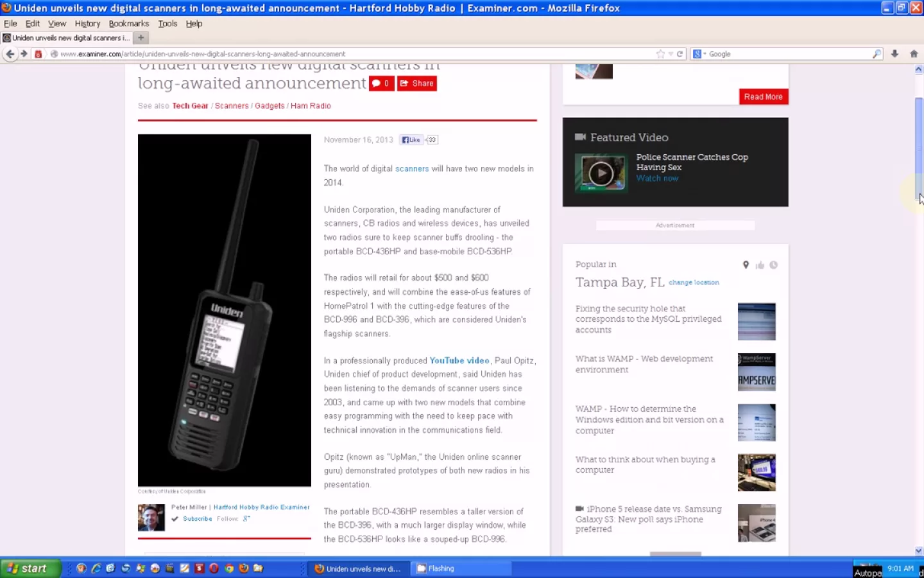Click in the URL address bar
This screenshot has width=924, height=578.
click(x=356, y=54)
